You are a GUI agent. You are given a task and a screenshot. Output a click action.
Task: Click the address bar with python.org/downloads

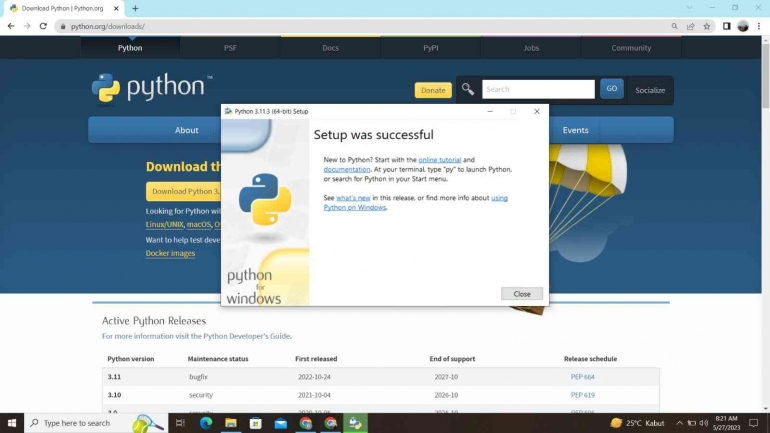point(363,26)
